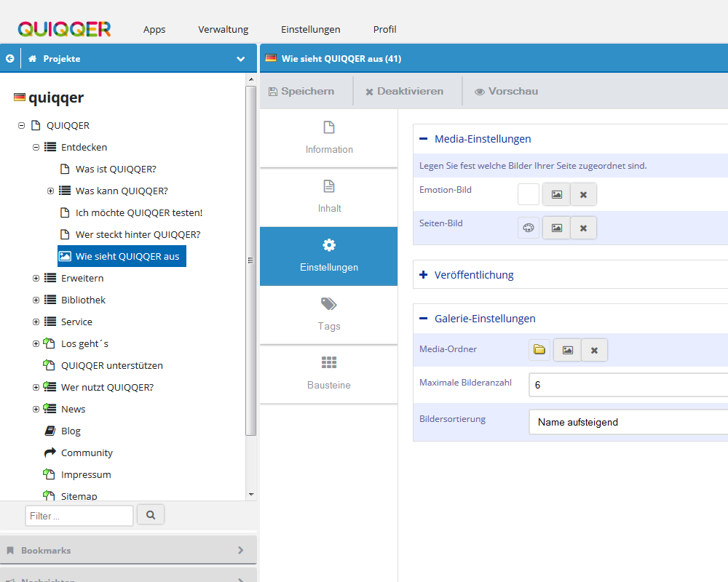728x582 pixels.
Task: Click the Deaktivieren button
Action: 404,92
